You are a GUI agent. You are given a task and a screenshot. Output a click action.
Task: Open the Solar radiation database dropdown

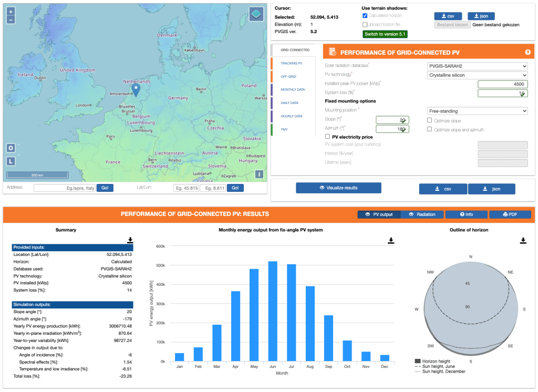477,66
